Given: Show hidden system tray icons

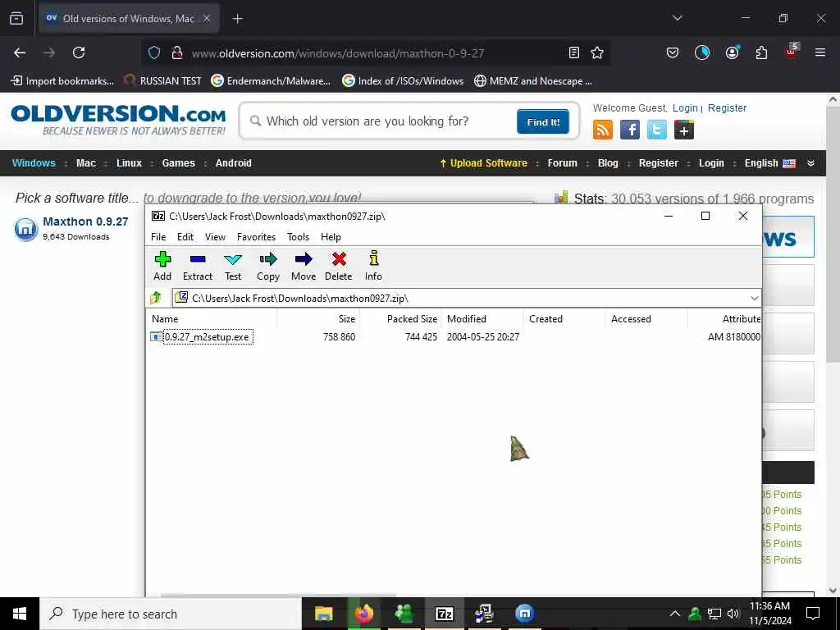Looking at the screenshot, I should [675, 614].
